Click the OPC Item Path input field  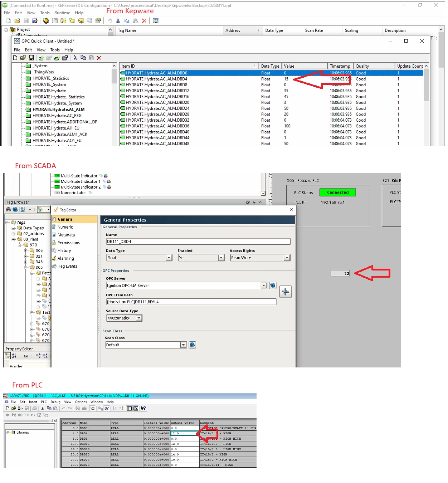click(191, 302)
